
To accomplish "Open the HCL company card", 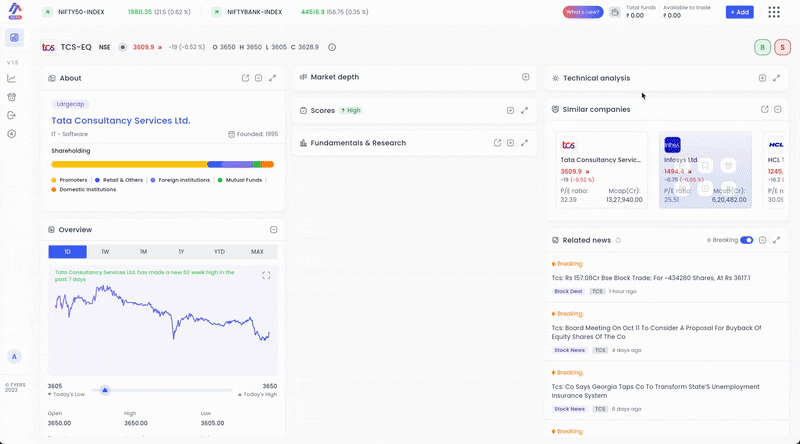I will 775,169.
